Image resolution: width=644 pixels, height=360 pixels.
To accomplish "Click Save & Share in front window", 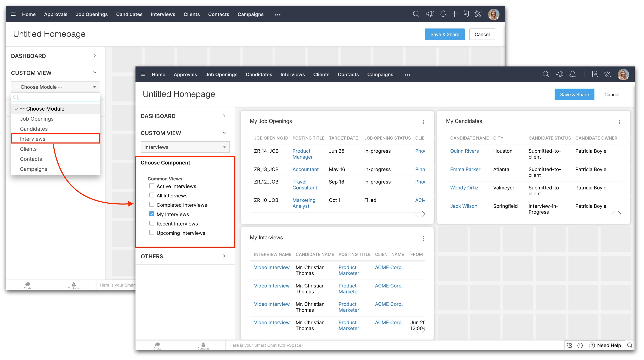I will coord(574,94).
